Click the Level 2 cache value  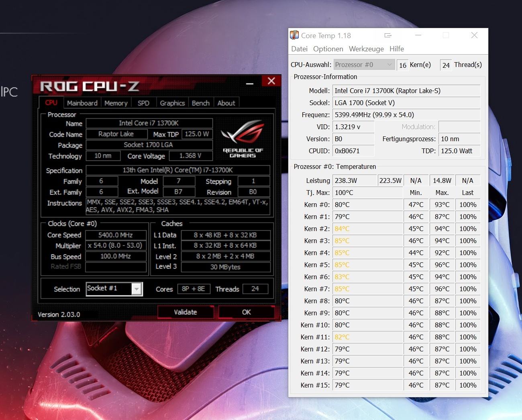tap(226, 256)
